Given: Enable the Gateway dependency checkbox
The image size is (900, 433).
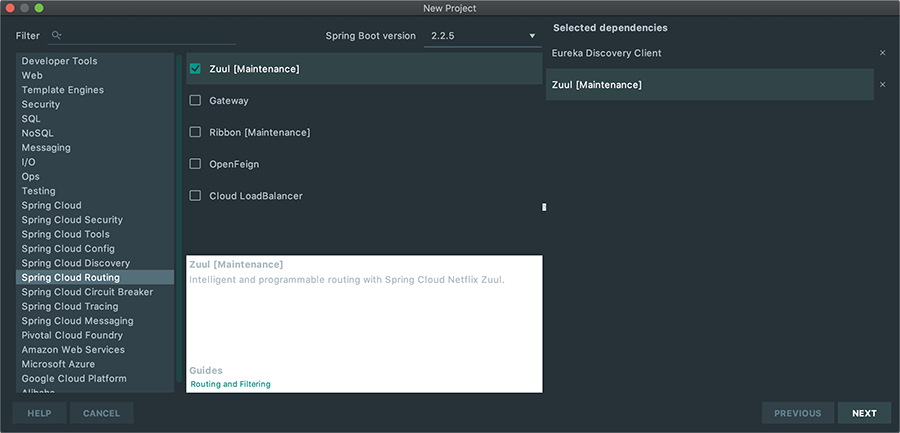Looking at the screenshot, I should click(x=196, y=101).
